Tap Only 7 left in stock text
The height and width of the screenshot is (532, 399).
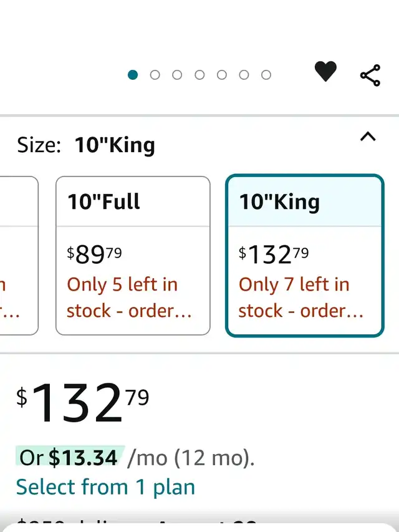(300, 297)
